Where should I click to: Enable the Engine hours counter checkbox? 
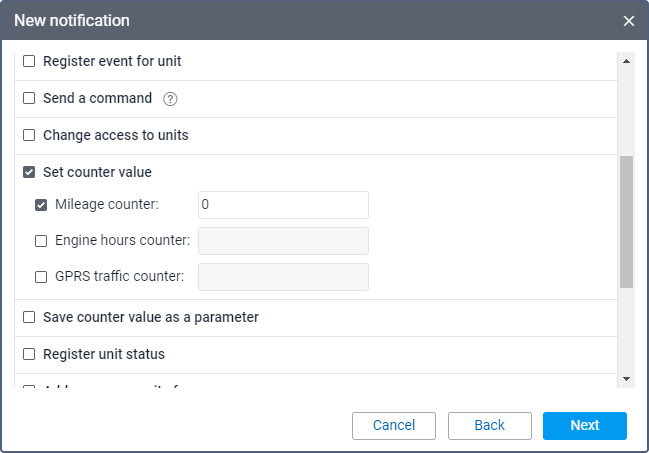pyautogui.click(x=41, y=241)
